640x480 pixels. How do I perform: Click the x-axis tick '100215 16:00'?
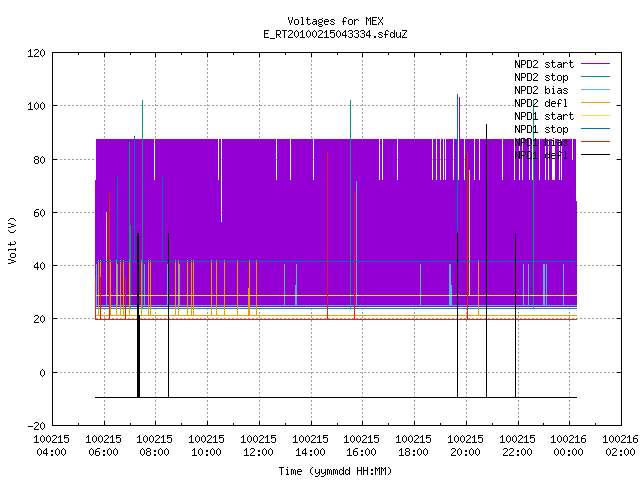(x=362, y=445)
